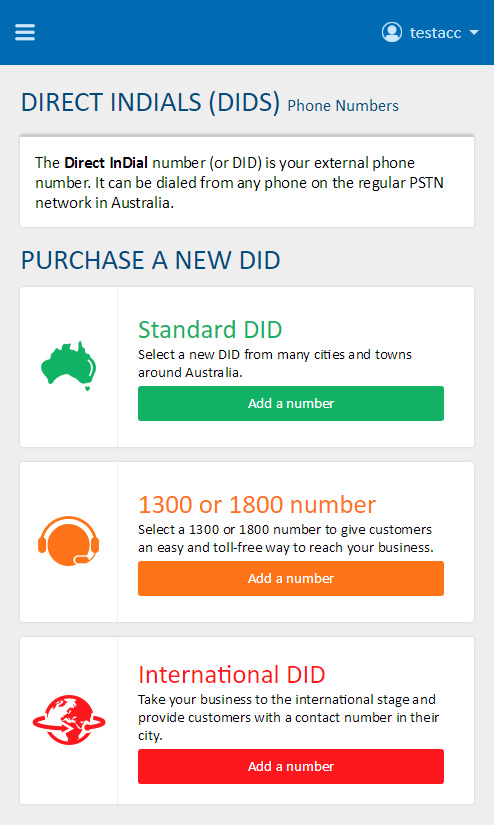Click the 1300 or 1800 number heading
The width and height of the screenshot is (494, 825).
(x=257, y=505)
